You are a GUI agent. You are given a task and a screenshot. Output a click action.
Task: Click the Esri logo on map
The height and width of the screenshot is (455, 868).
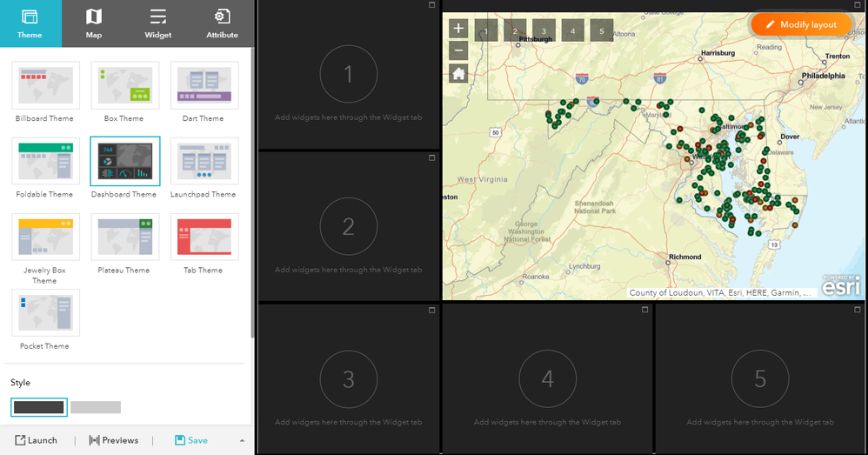[x=841, y=286]
